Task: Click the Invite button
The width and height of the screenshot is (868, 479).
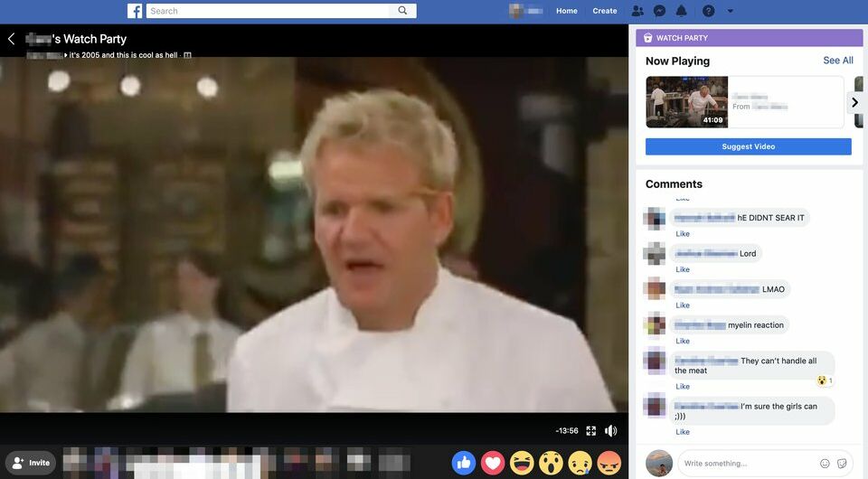Action: pos(31,463)
